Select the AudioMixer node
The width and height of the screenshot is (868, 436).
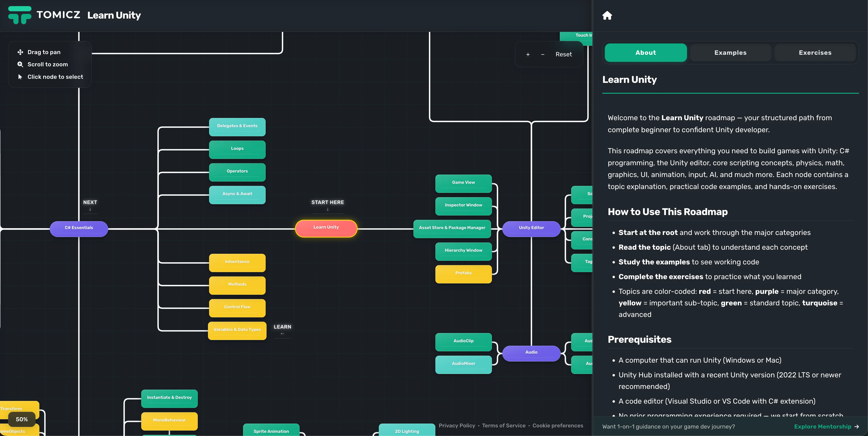click(x=463, y=364)
